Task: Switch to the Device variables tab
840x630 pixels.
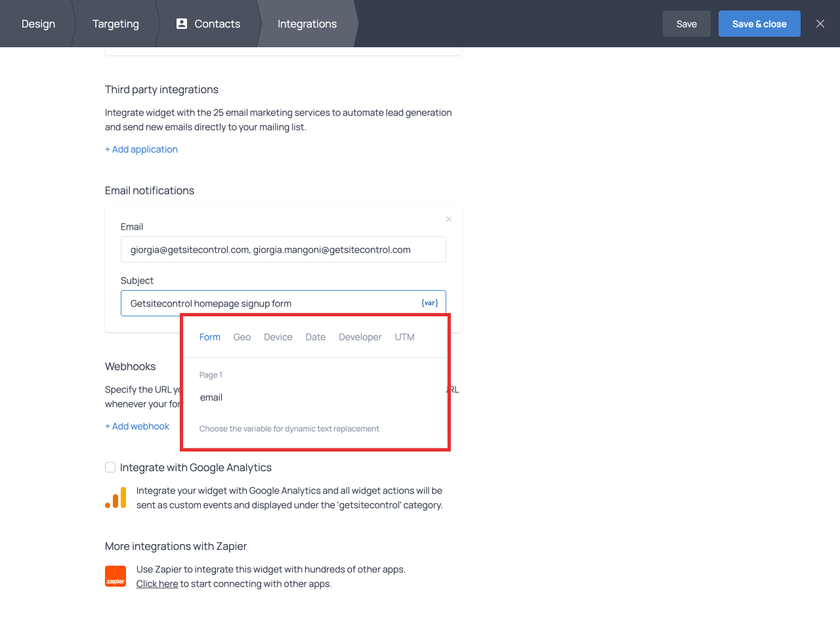Action: point(278,337)
